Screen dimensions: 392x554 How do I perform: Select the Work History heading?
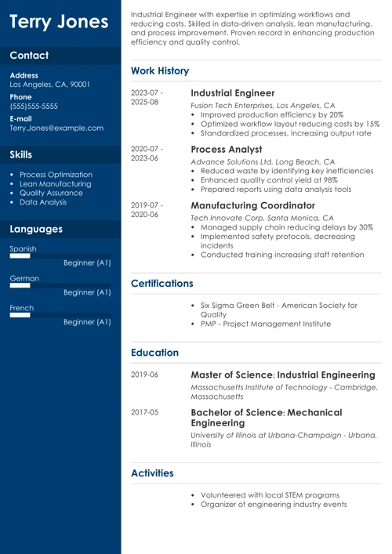click(160, 71)
